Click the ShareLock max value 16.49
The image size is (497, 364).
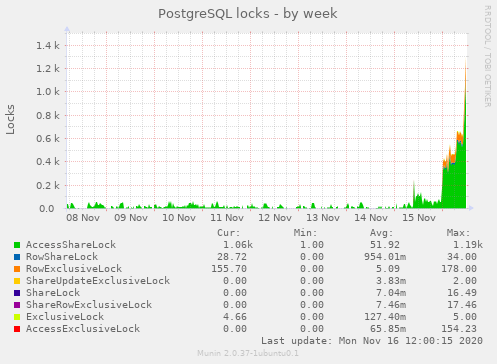[462, 293]
